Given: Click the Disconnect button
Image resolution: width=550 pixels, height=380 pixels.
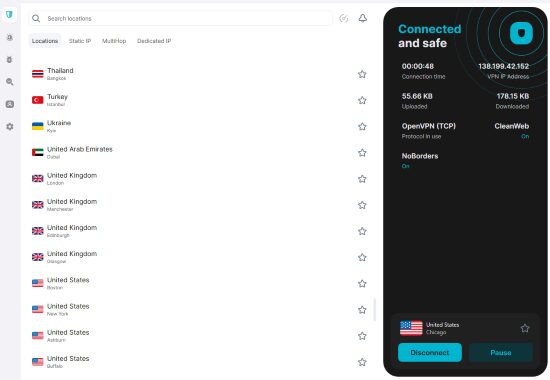Looking at the screenshot, I should coord(430,352).
